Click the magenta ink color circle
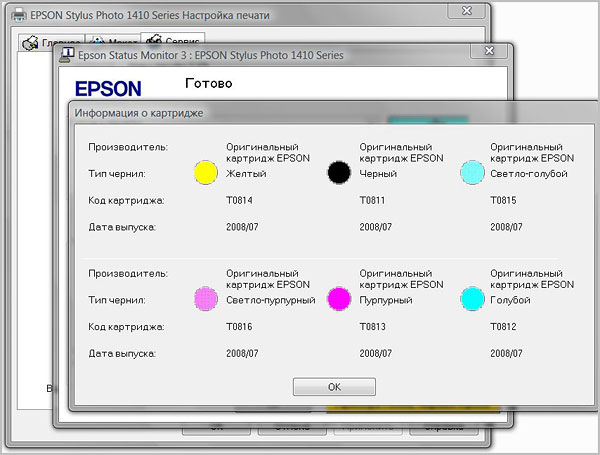600x455 pixels. [339, 299]
